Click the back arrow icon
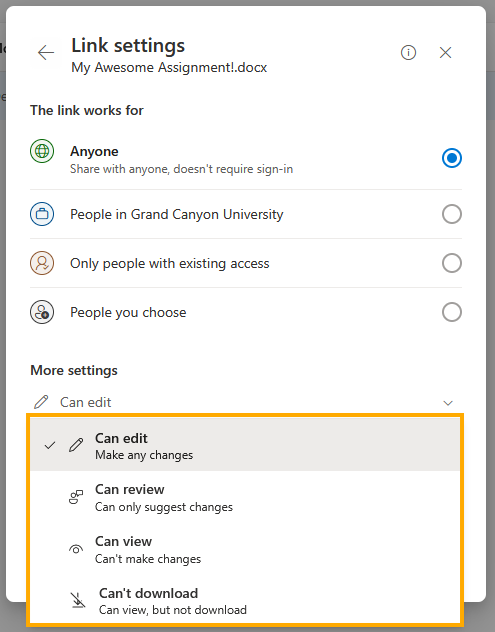Screen dimensions: 495x632 46,52
